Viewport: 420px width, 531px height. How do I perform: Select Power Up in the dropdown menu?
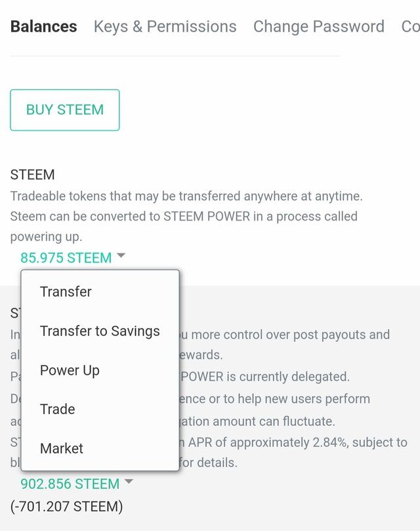coord(70,370)
